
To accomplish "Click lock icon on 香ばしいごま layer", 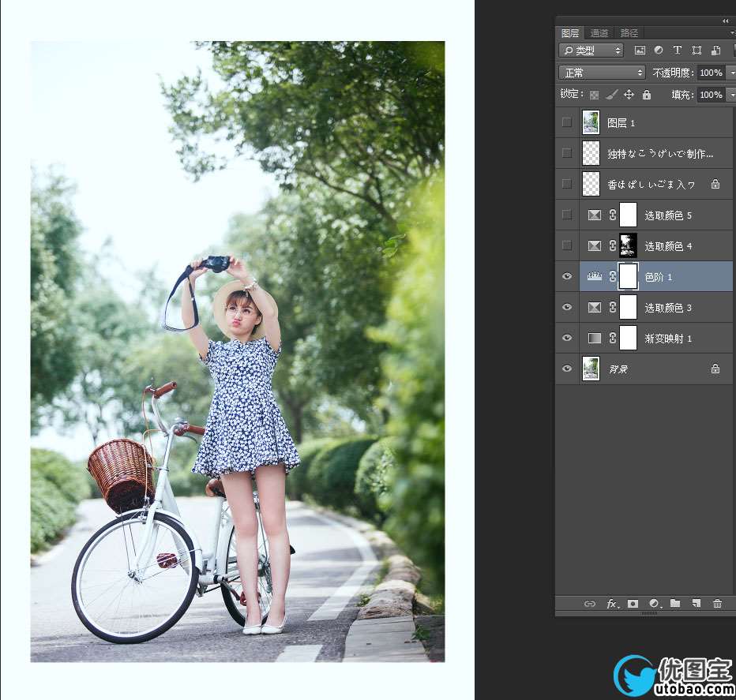I will [x=715, y=184].
